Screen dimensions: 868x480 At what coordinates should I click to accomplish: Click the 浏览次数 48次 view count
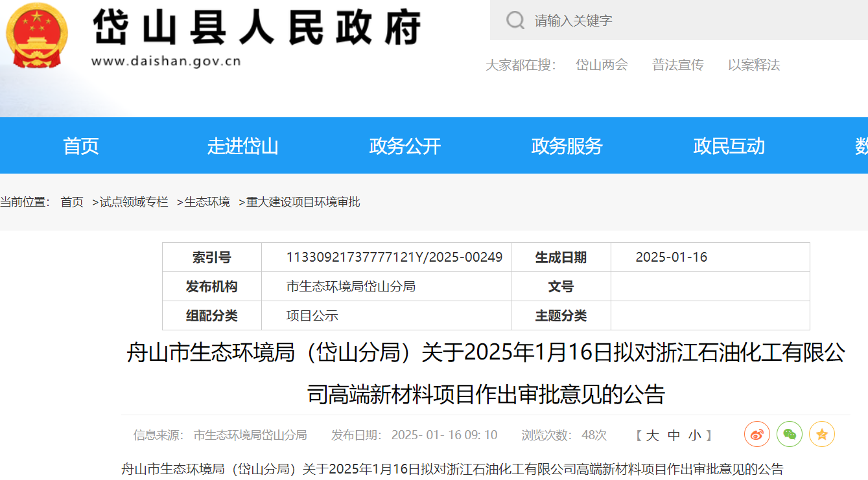click(564, 435)
